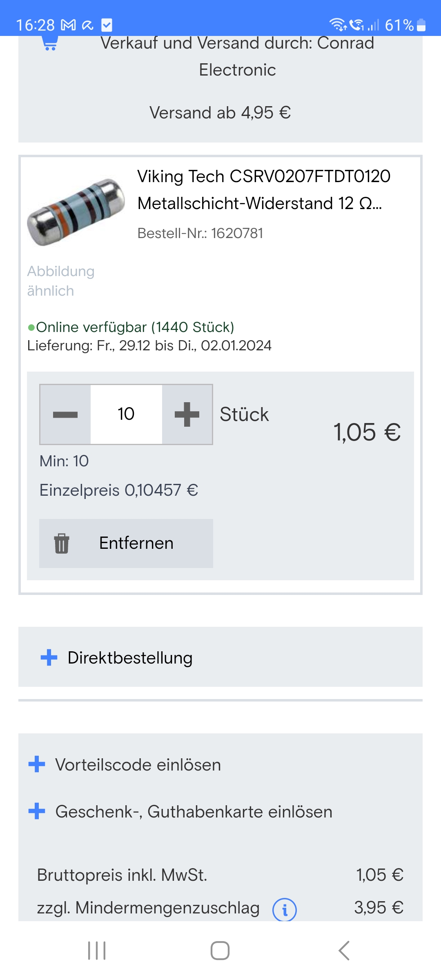
Task: Select the delivery date 'Lieferung: Fr., 29.12' line
Action: click(x=149, y=345)
